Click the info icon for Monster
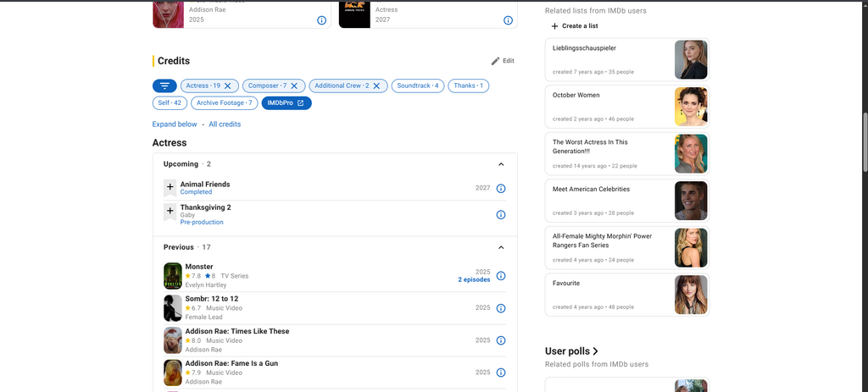868x392 pixels. click(500, 276)
